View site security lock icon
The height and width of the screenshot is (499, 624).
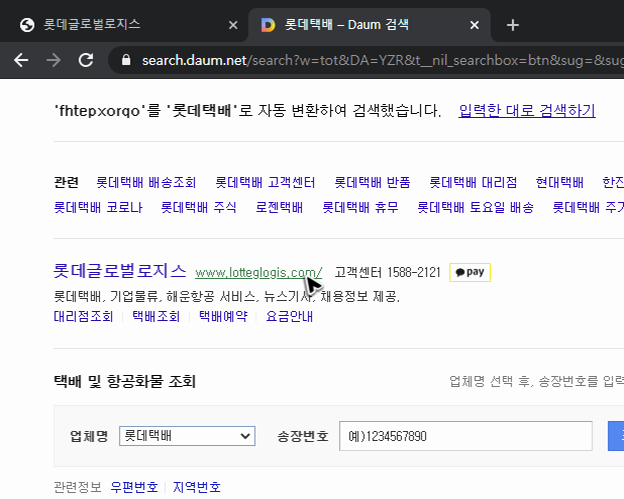point(126,60)
